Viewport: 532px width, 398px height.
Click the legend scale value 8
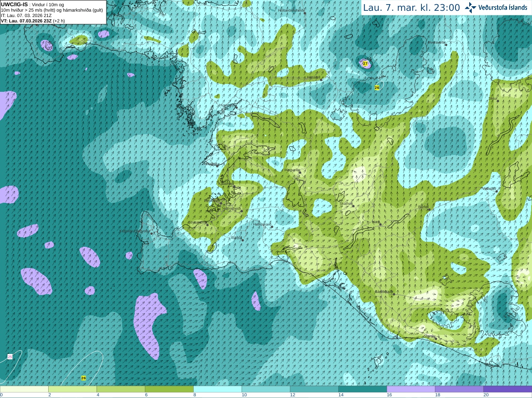195,395
